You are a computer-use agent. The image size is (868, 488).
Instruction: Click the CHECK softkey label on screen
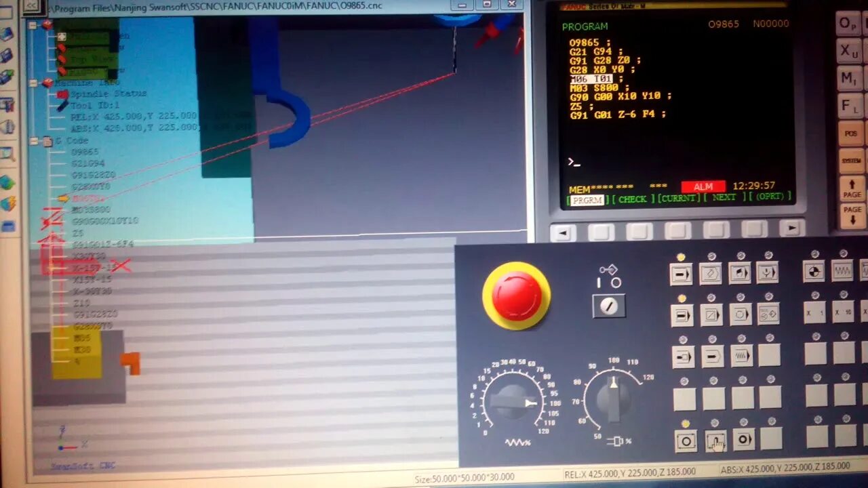coord(633,199)
